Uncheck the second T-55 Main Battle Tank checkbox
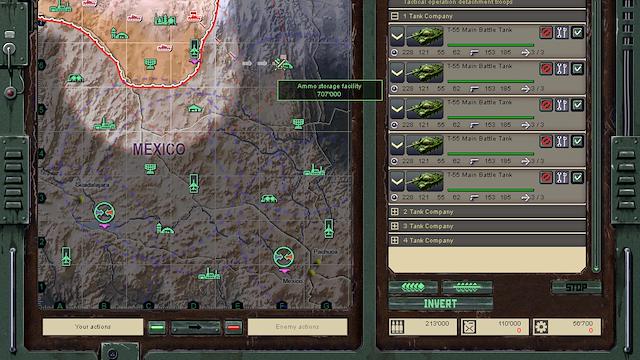Screen dimensions: 640x360 [x=577, y=69]
